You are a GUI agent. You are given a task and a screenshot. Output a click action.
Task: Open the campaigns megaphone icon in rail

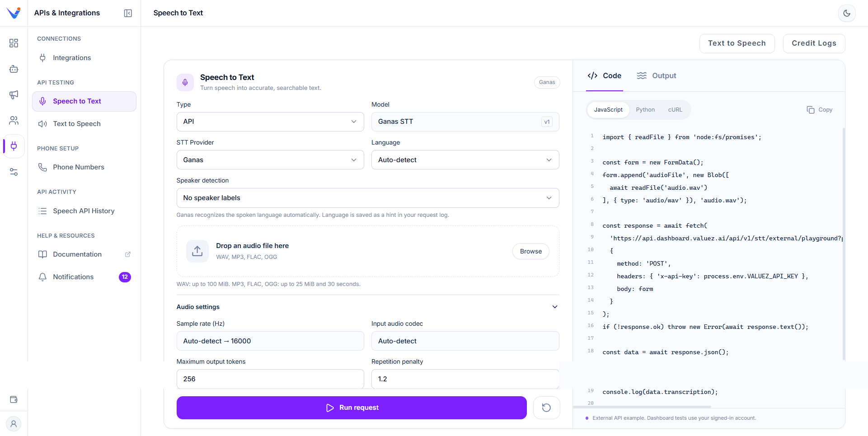pyautogui.click(x=14, y=94)
